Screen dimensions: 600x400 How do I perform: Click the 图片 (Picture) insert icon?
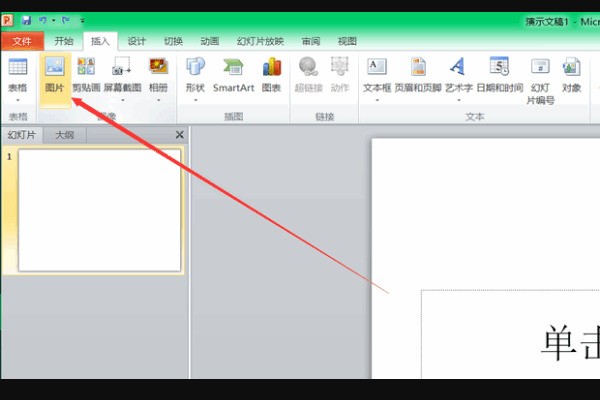point(55,74)
